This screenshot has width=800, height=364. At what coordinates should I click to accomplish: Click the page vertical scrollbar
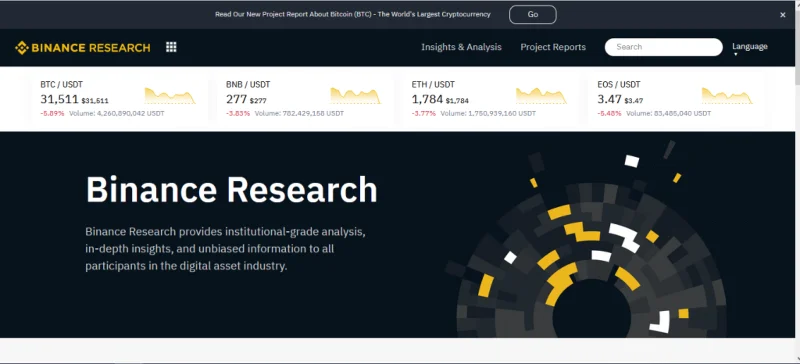tap(797, 182)
